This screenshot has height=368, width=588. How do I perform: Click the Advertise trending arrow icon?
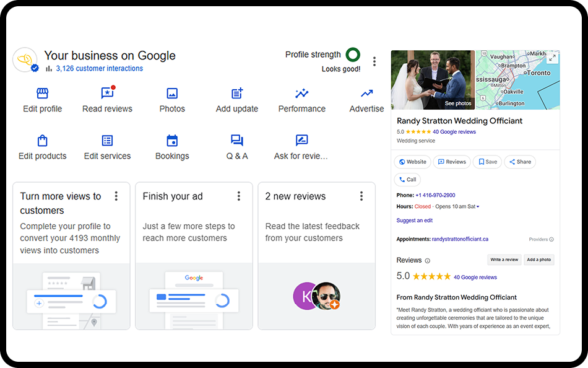pos(367,93)
